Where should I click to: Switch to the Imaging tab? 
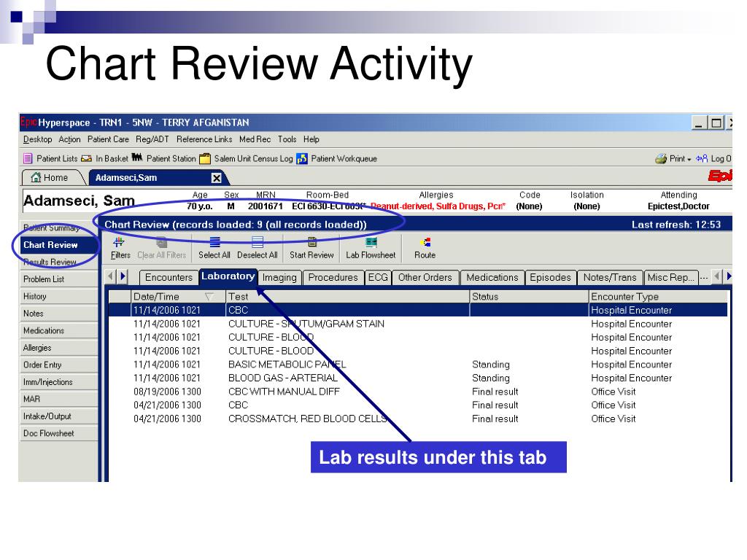click(279, 278)
